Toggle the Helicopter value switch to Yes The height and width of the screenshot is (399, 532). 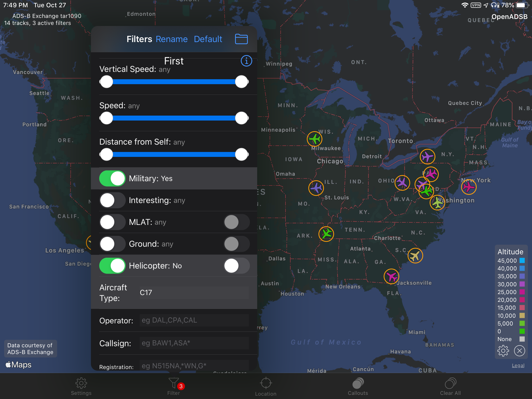237,266
